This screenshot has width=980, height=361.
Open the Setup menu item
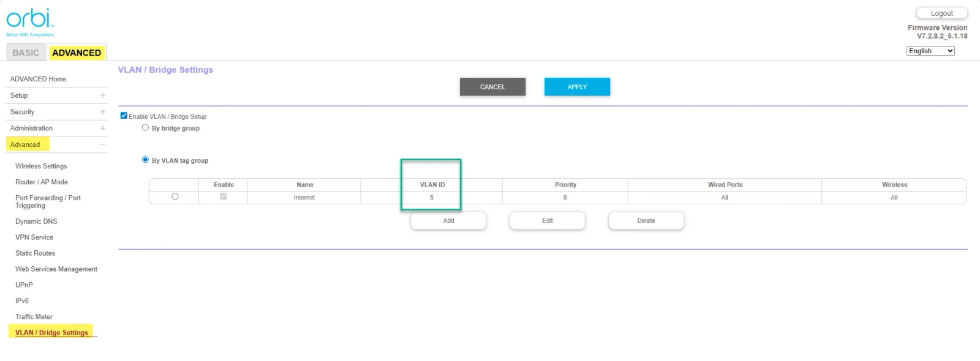pos(19,95)
